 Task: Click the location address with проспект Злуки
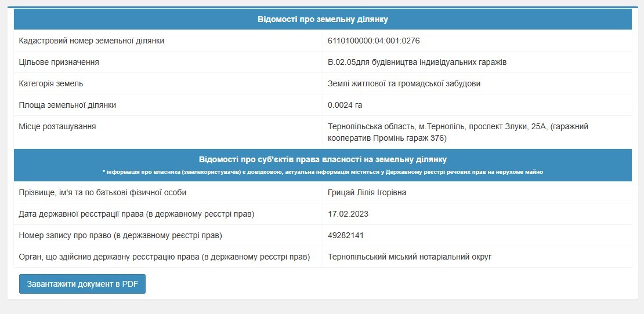[x=458, y=133]
